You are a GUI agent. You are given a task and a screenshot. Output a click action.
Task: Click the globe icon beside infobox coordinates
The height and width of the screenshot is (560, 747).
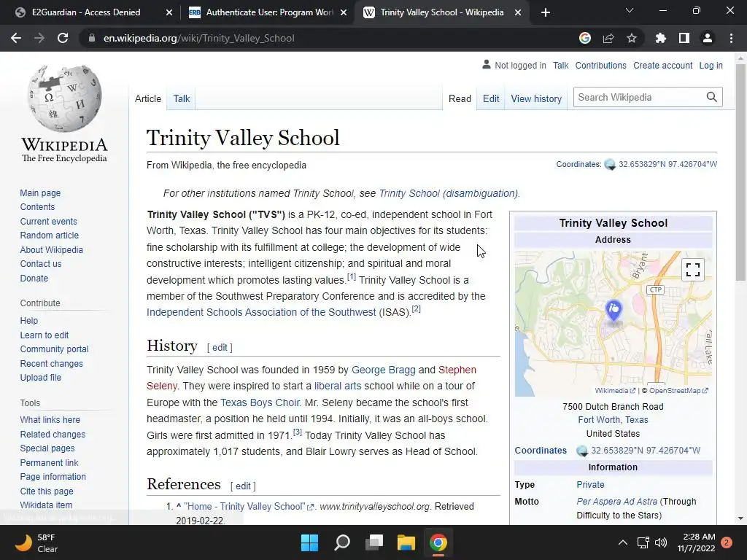(x=582, y=451)
